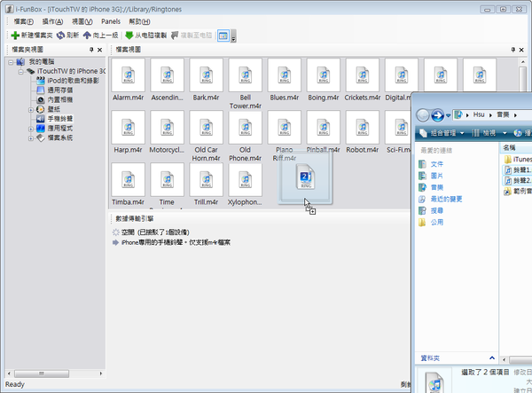The image size is (532, 393).
Task: Click Back button in Explorer window
Action: (423, 115)
